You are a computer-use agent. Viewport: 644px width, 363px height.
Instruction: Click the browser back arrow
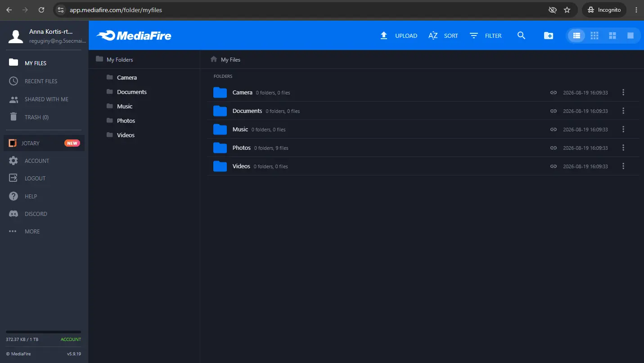(9, 10)
